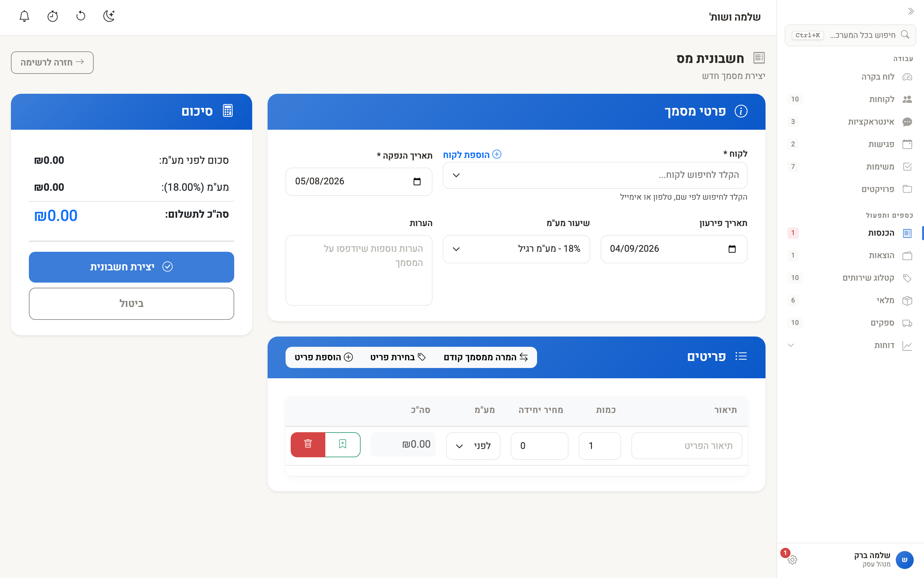
Task: Open the שיעור מע"מ 18% dropdown
Action: click(516, 249)
